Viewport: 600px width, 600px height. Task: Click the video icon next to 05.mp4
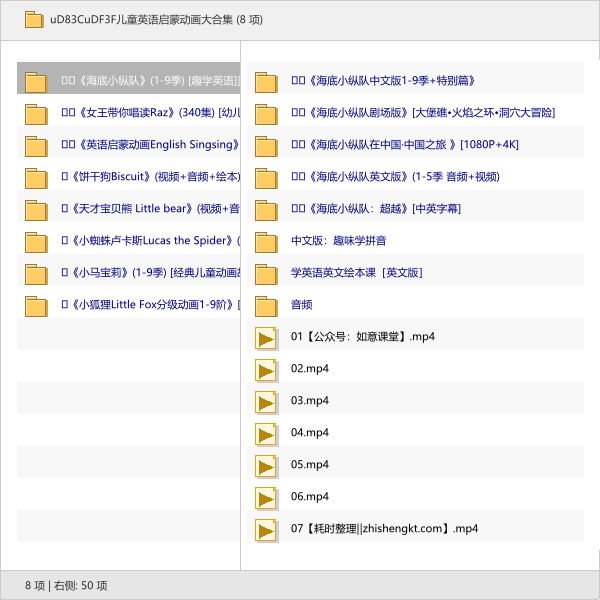266,465
